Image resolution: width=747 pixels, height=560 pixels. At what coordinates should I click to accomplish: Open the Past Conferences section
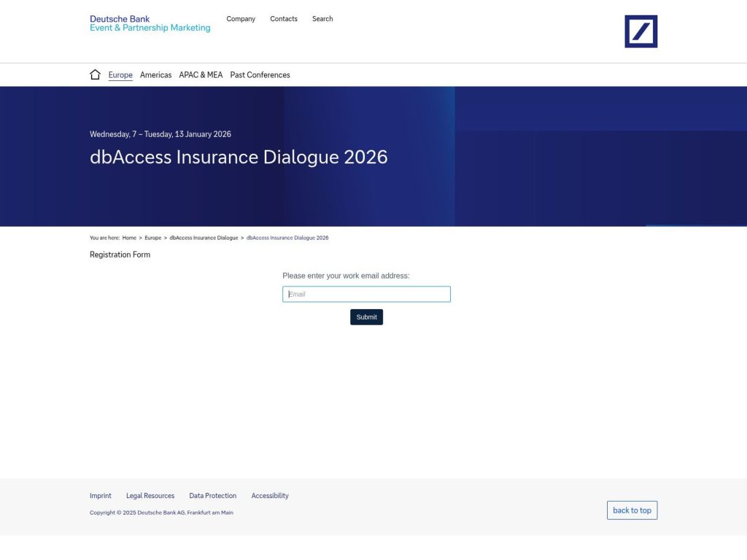pos(260,74)
